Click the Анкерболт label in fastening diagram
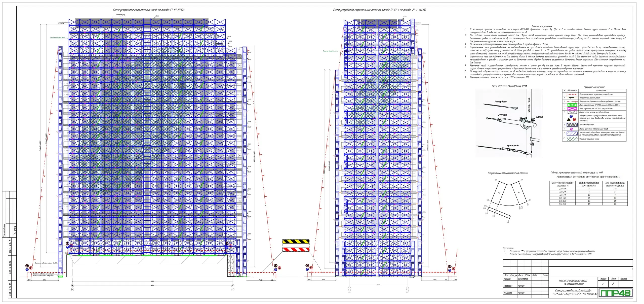The image size is (644, 304). [x=501, y=102]
